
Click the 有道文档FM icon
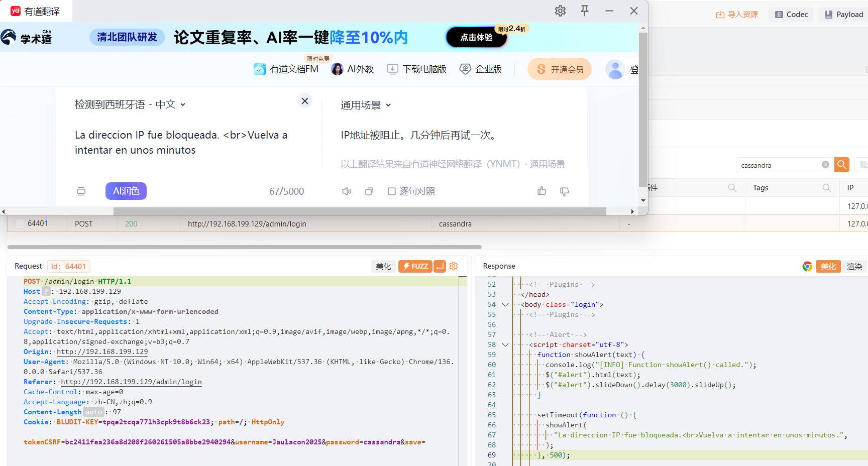(260, 69)
